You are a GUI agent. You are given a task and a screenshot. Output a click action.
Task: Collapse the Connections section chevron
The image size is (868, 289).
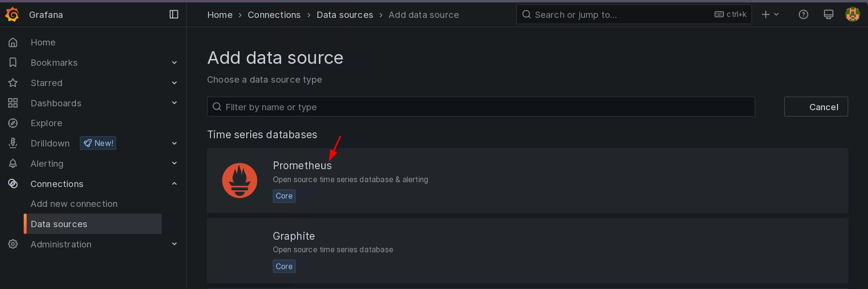coord(174,184)
